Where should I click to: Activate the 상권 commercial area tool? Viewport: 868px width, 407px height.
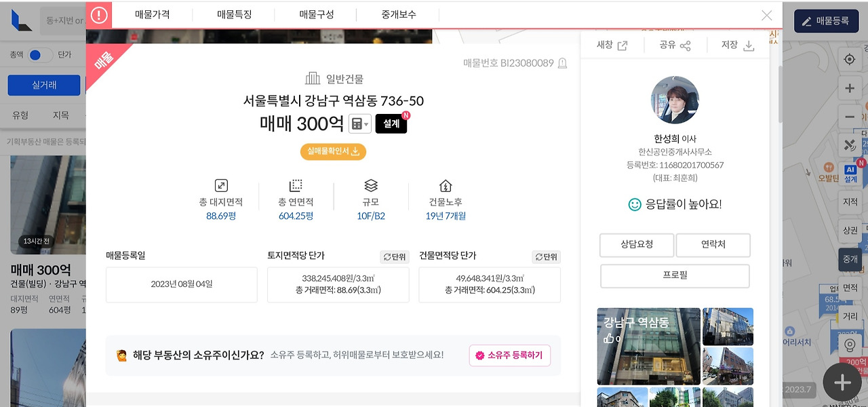tap(849, 231)
